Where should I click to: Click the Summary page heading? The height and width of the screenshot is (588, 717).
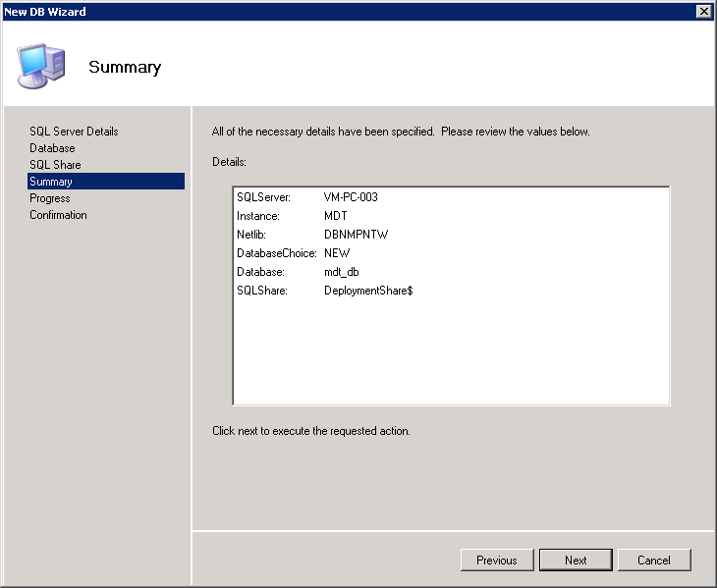[x=125, y=67]
